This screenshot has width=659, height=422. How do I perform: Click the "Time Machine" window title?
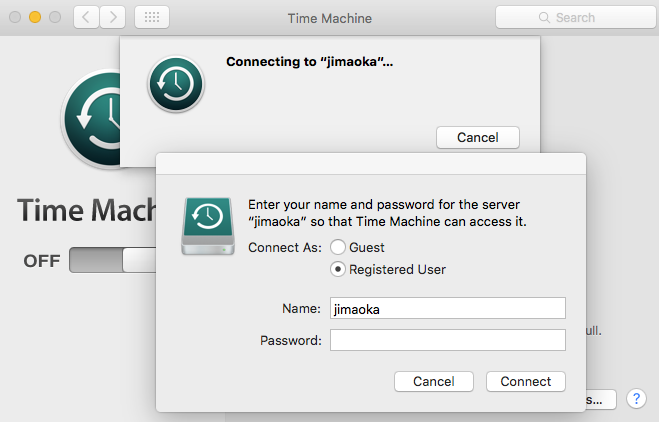330,18
